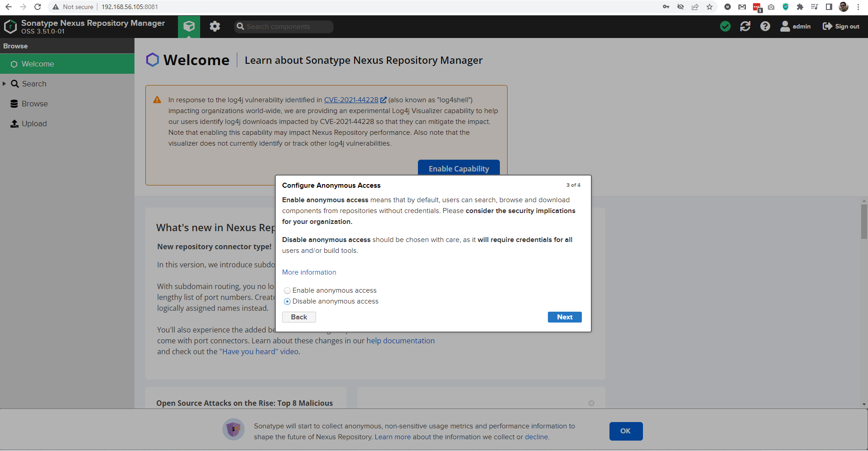Click the Search components field
Viewport: 868px width, 451px height.
click(x=284, y=27)
